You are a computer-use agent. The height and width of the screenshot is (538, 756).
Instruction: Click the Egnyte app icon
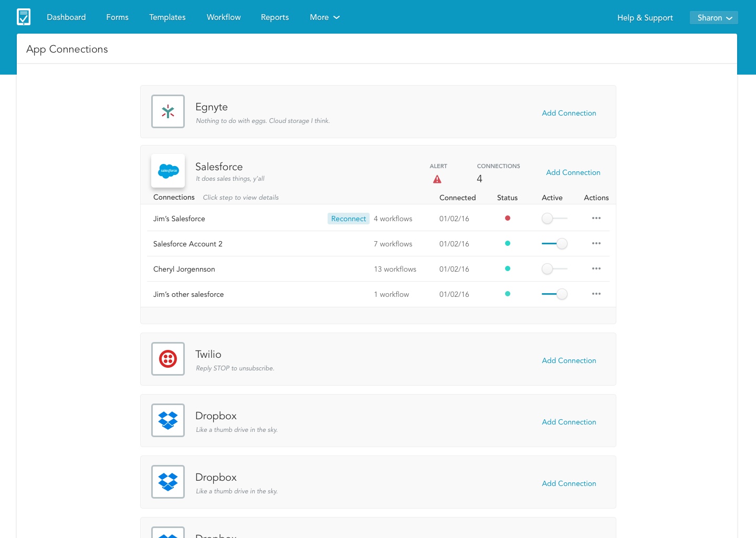(168, 111)
